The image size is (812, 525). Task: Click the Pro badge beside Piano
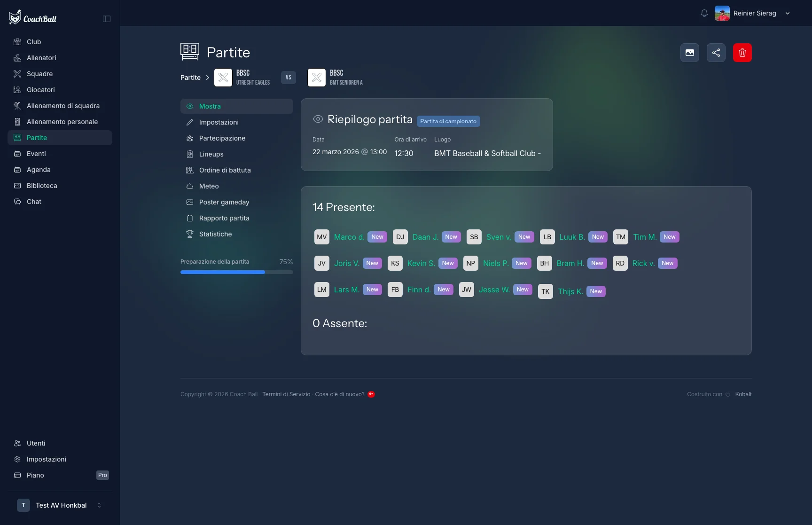102,475
